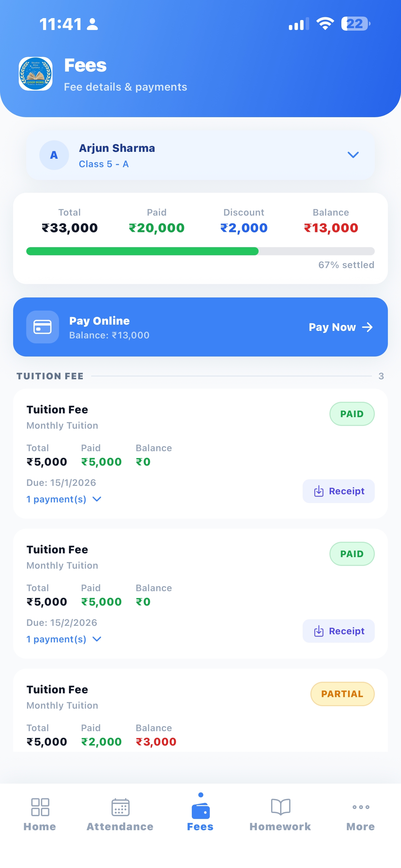The width and height of the screenshot is (401, 868).
Task: Tap the battery indicator showing 22
Action: [x=355, y=23]
